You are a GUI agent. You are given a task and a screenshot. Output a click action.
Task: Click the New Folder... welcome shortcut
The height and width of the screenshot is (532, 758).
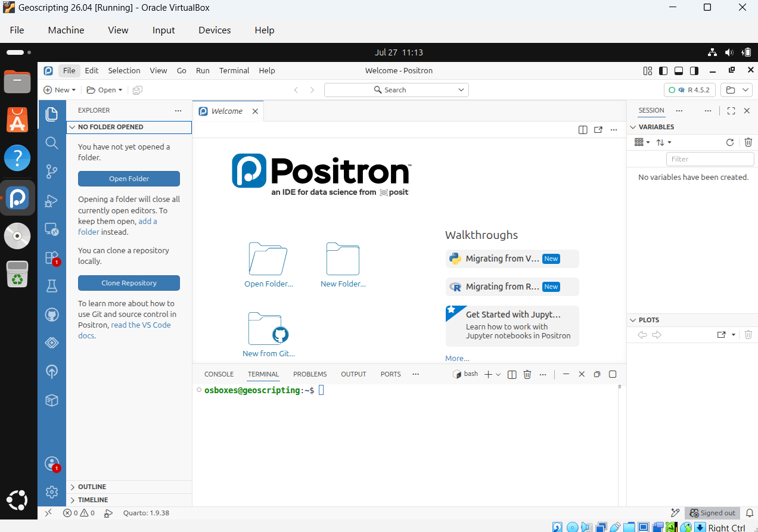click(343, 265)
